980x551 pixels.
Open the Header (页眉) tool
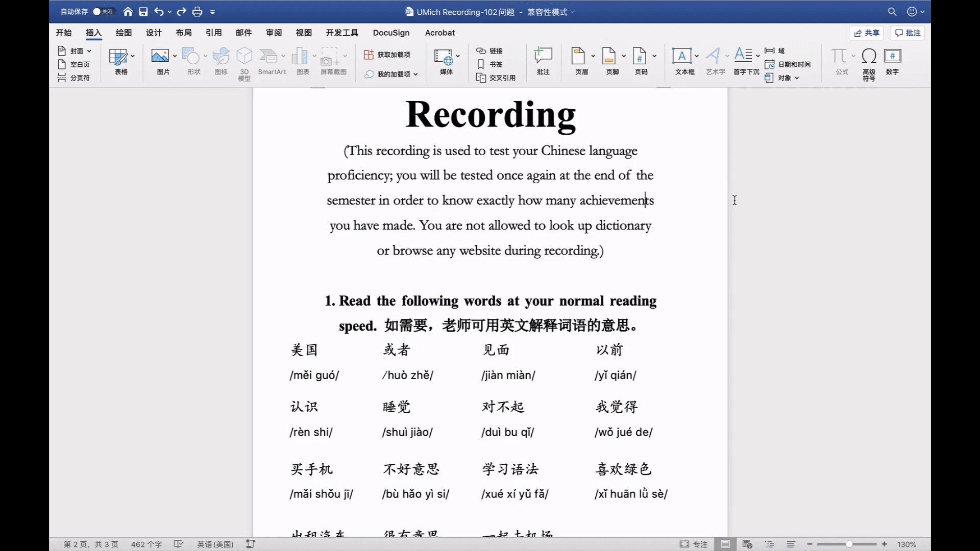click(578, 56)
